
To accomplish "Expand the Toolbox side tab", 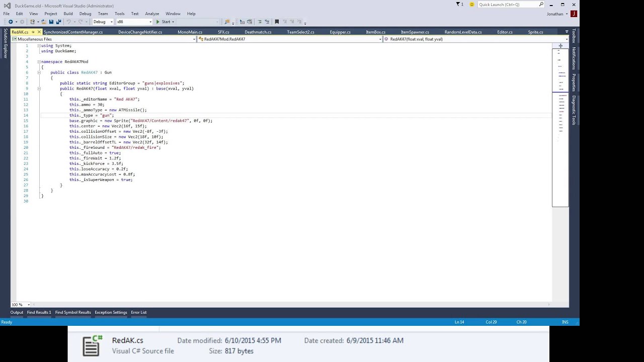I will tap(574, 35).
